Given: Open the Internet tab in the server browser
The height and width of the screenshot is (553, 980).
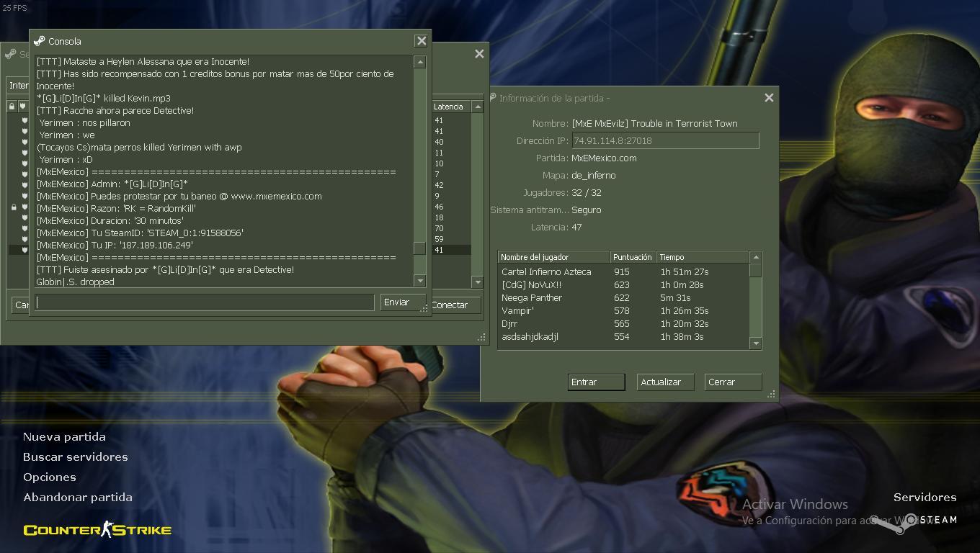Looking at the screenshot, I should (x=19, y=86).
